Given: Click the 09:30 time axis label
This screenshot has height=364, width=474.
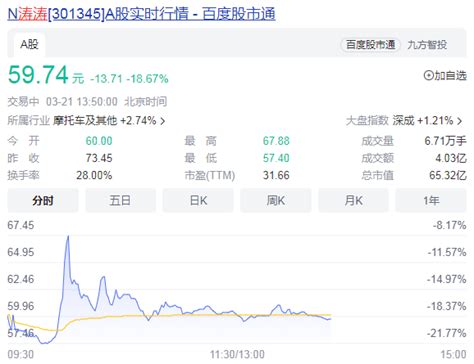Looking at the screenshot, I should (x=21, y=354).
